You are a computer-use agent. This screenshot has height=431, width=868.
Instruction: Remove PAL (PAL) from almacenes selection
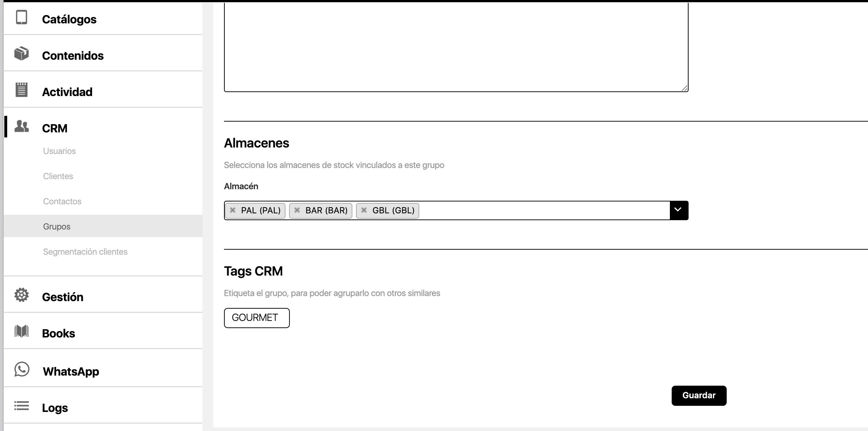click(x=234, y=210)
